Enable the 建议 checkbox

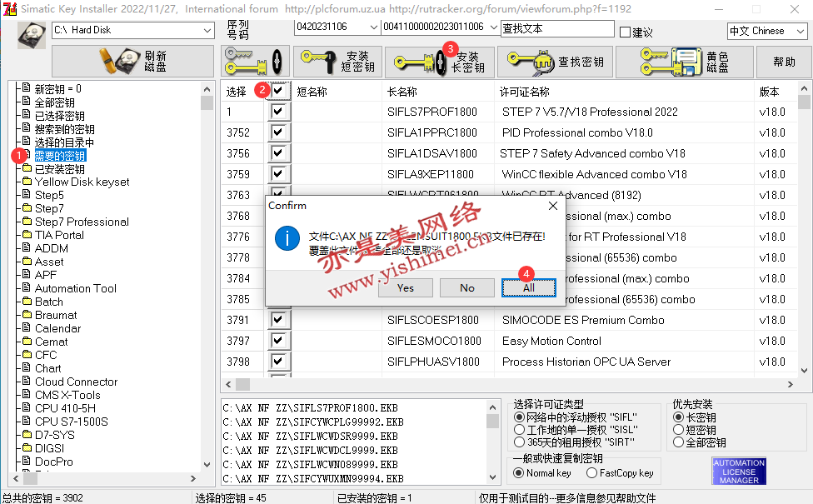coord(626,32)
